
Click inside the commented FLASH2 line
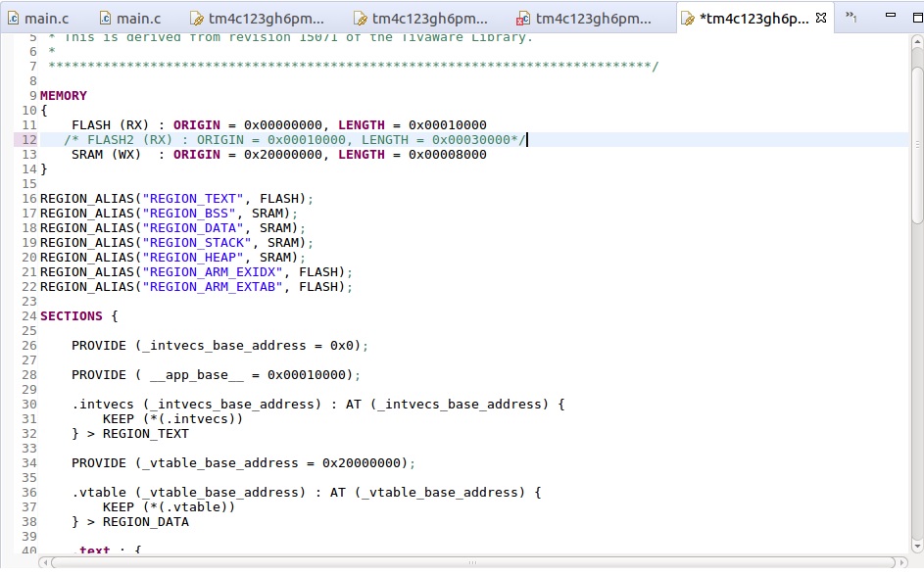tap(294, 140)
